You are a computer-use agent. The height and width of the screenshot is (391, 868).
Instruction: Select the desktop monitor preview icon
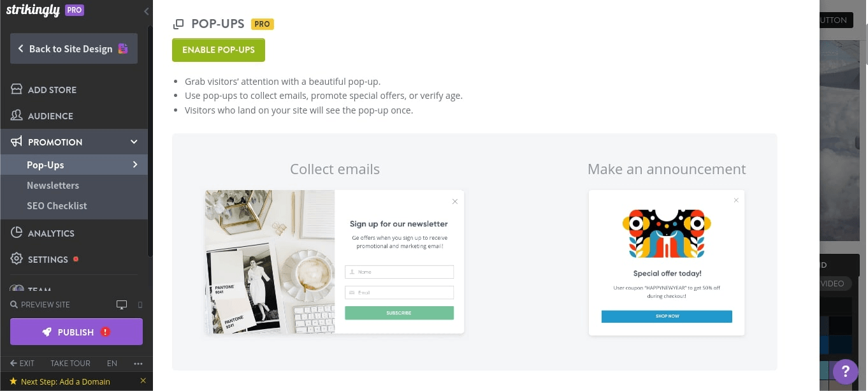[121, 304]
